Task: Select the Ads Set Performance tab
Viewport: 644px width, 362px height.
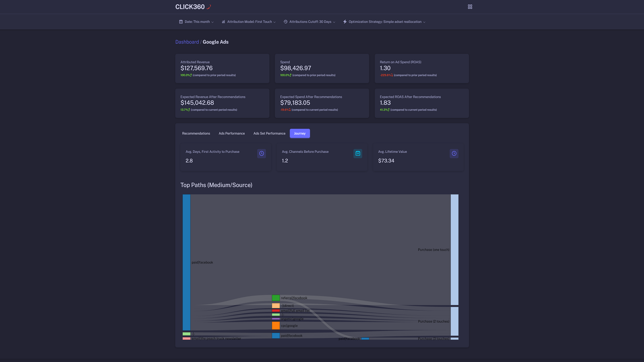Action: pyautogui.click(x=269, y=133)
